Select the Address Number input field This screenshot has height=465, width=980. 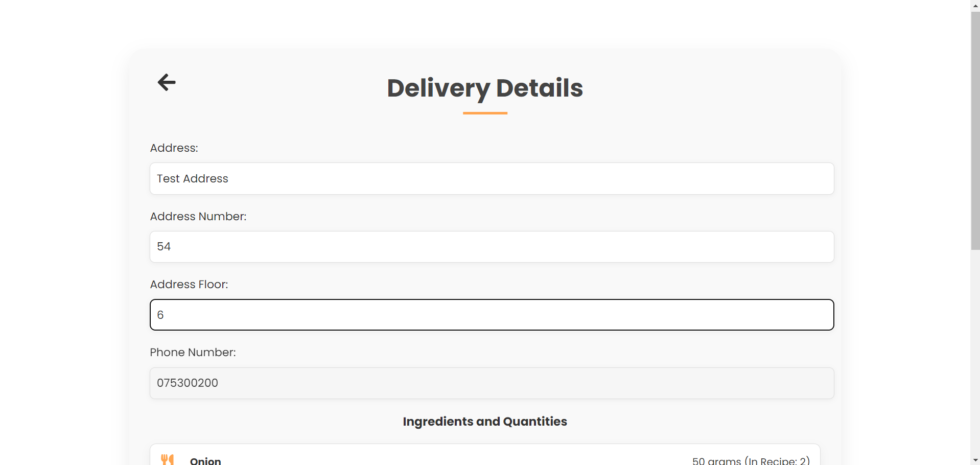click(x=492, y=247)
